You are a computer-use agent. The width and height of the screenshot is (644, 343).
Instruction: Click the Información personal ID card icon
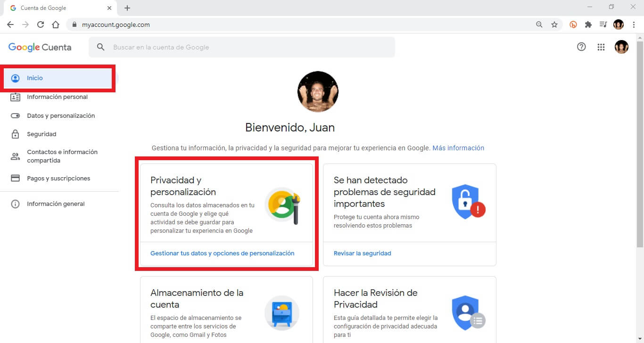16,97
